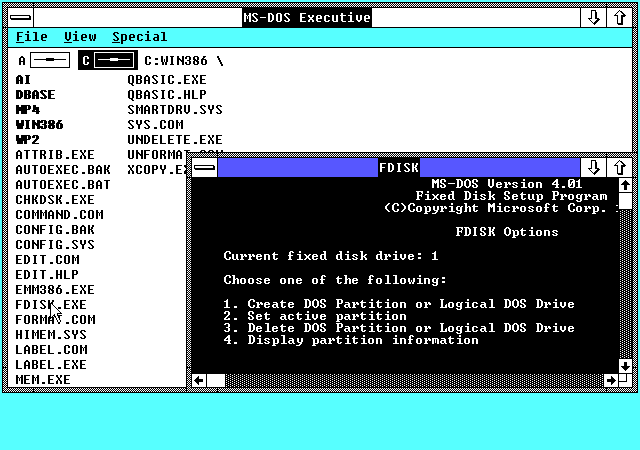Select EDIT.HLP file

[47, 275]
